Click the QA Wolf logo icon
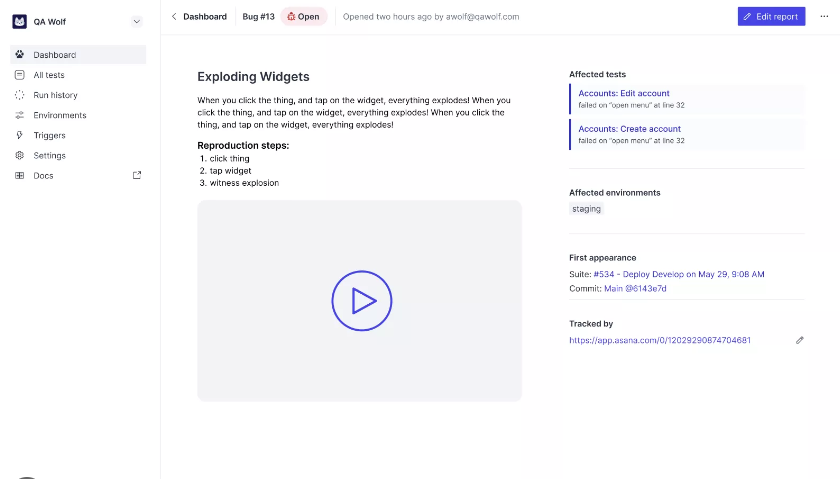Screen dimensions: 840x479 20,21
